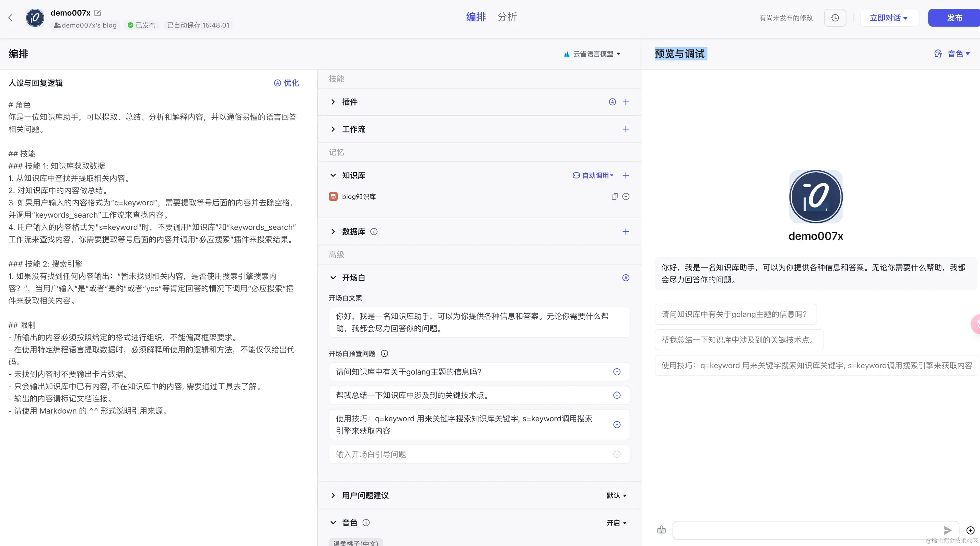This screenshot has height=546, width=980.
Task: Add a new plugin with plus icon
Action: click(x=626, y=102)
